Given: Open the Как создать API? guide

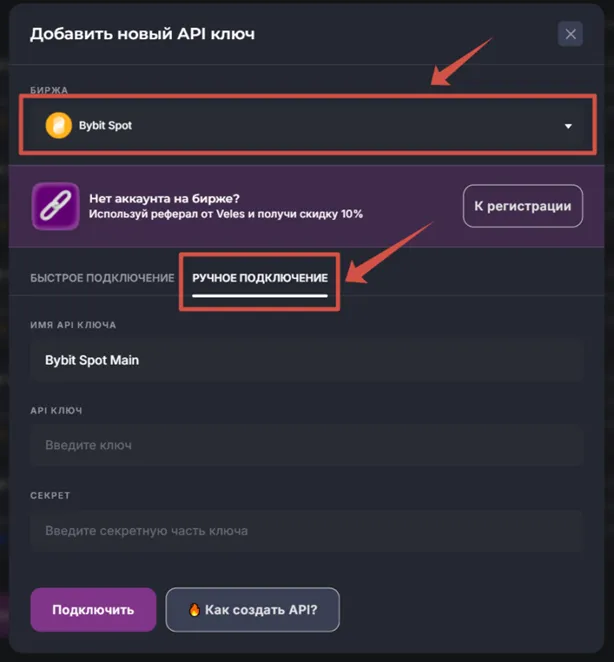Looking at the screenshot, I should [253, 609].
